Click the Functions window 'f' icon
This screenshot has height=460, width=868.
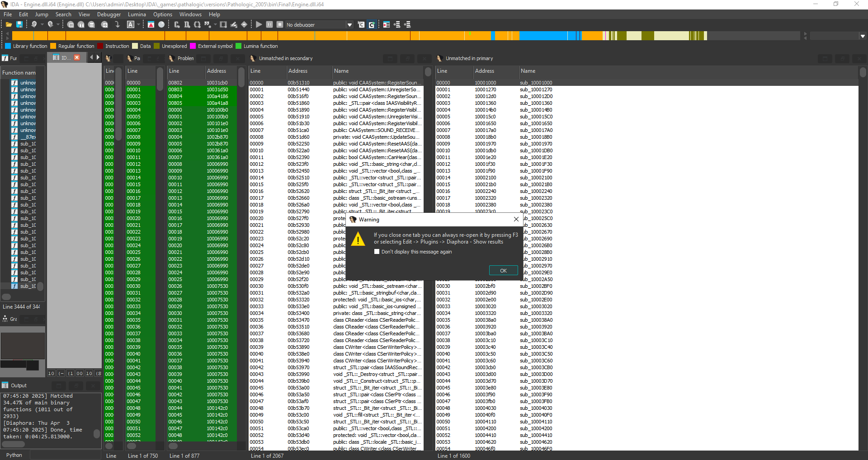(x=5, y=58)
